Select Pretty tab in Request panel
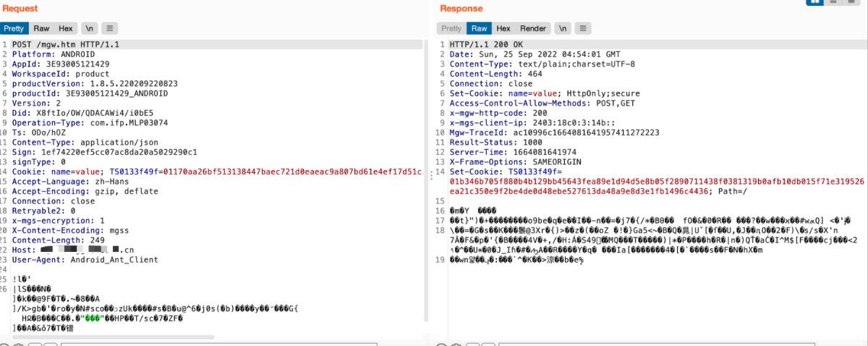Image resolution: width=868 pixels, height=346 pixels. point(14,28)
